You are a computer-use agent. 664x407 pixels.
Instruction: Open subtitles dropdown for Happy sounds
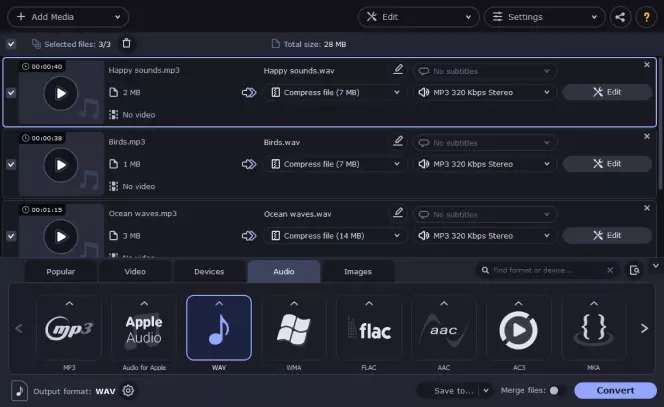[x=485, y=71]
